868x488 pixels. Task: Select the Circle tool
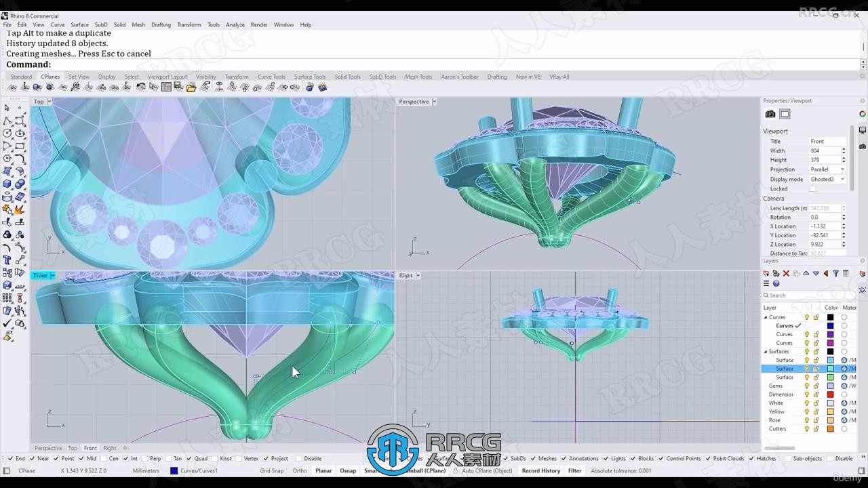tap(7, 132)
